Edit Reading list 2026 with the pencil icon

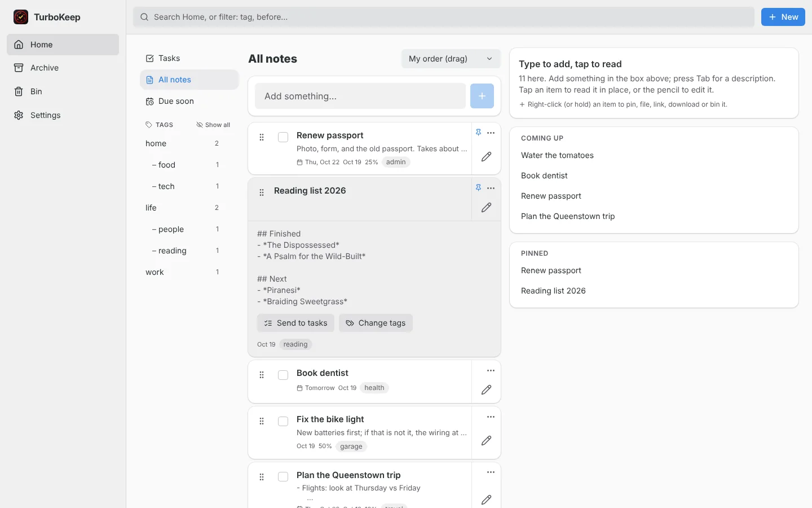487,208
